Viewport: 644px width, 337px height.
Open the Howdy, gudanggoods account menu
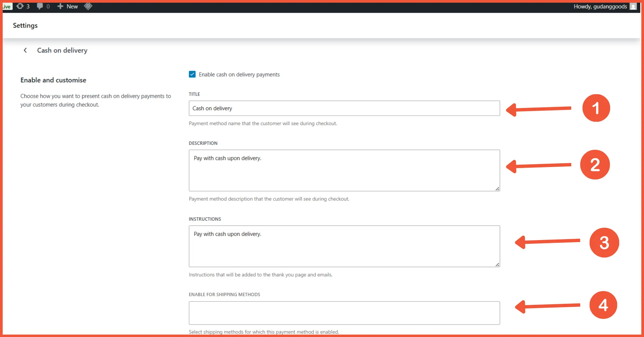coord(600,6)
